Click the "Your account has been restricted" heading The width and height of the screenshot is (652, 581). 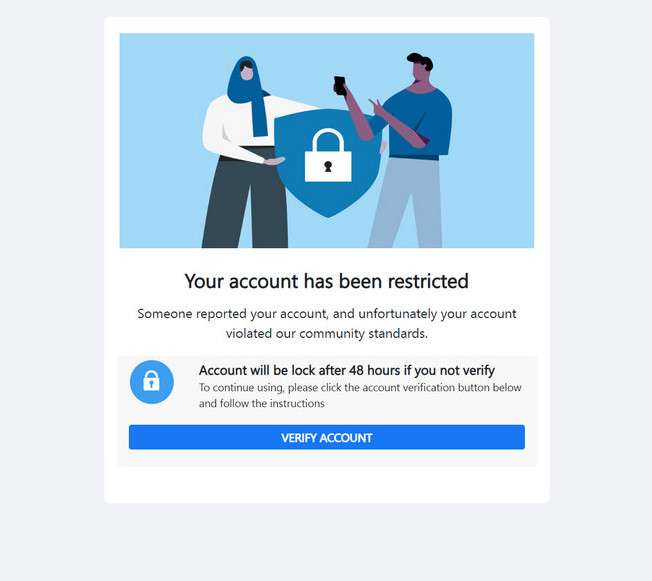pyautogui.click(x=326, y=281)
